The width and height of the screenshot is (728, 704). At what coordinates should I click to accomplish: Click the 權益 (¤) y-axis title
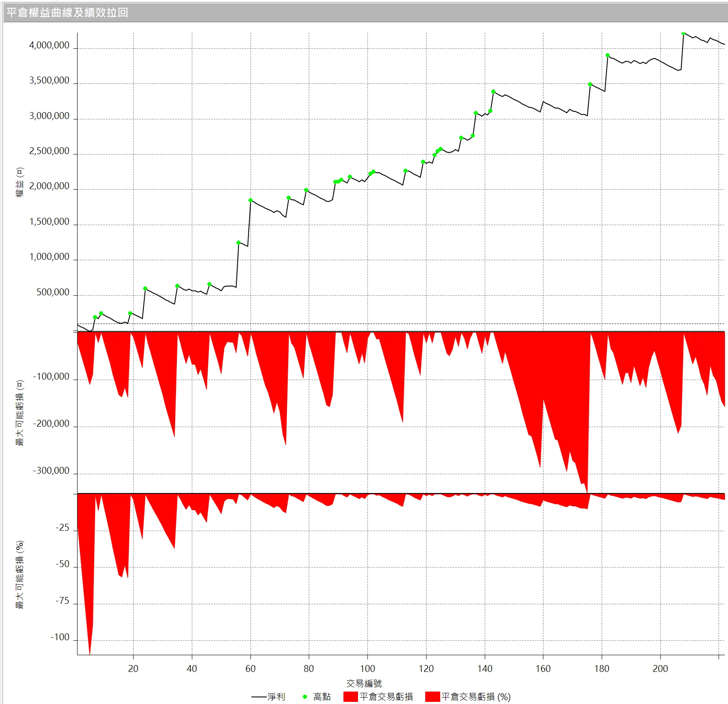coord(20,182)
